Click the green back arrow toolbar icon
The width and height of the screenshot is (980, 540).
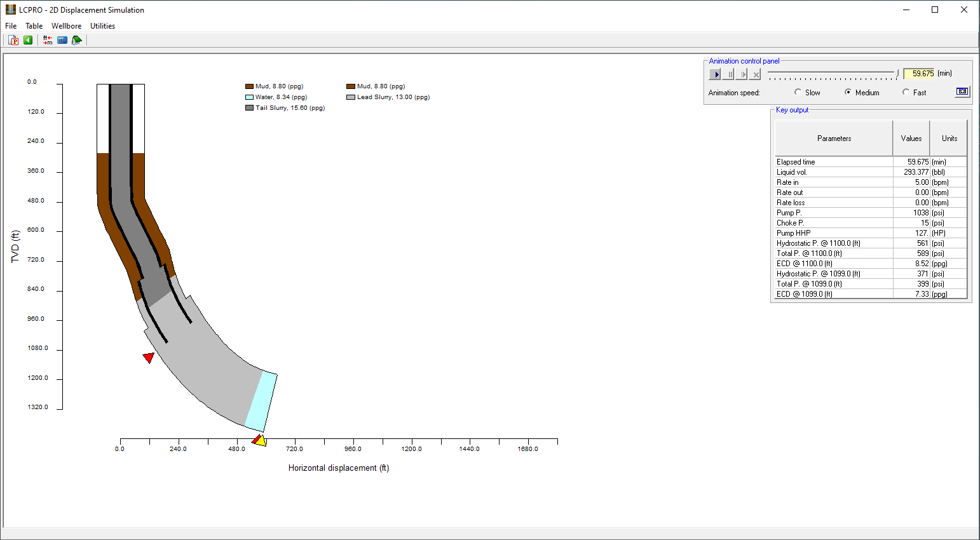coord(28,40)
